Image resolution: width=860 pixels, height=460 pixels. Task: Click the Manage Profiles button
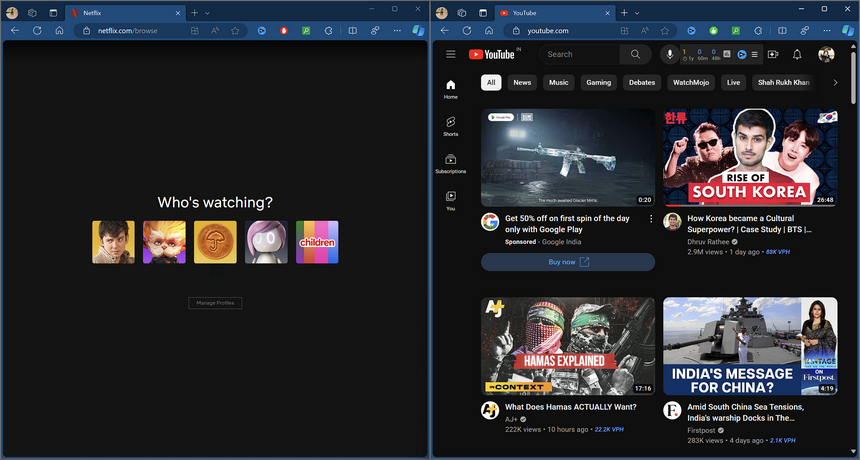click(x=215, y=303)
